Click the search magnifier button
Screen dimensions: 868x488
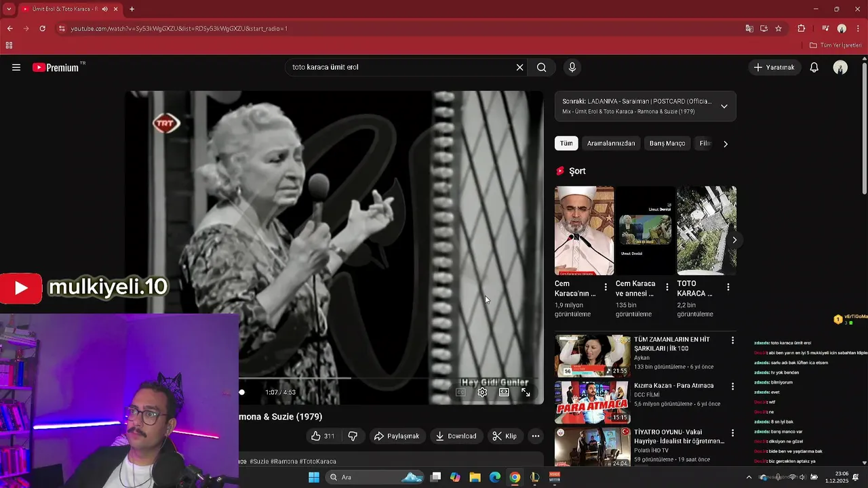coord(541,67)
